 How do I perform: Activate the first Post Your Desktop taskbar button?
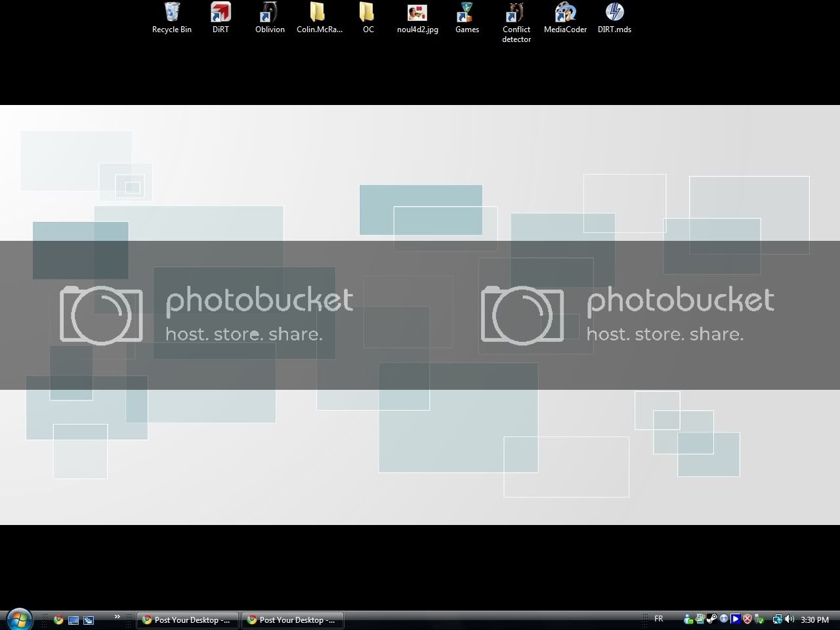[x=187, y=619]
